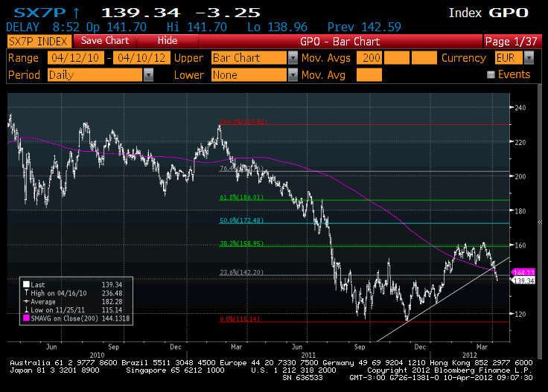Screen dimensions: 548x392
Task: Click the EUR currency field
Action: click(509, 58)
